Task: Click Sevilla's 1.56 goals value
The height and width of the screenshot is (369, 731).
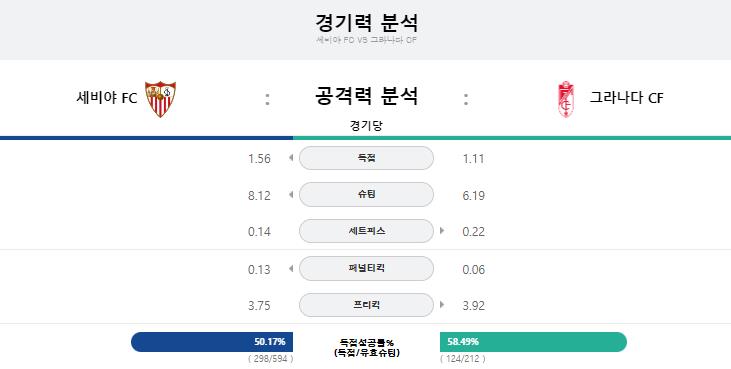Action: pos(259,159)
